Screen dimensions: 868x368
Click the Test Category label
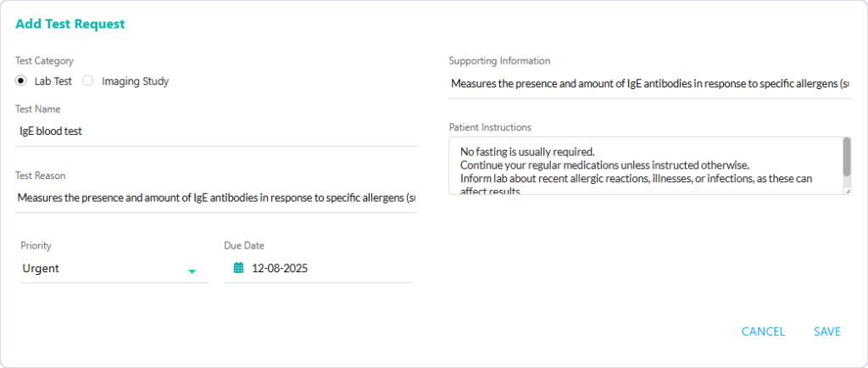coord(44,61)
